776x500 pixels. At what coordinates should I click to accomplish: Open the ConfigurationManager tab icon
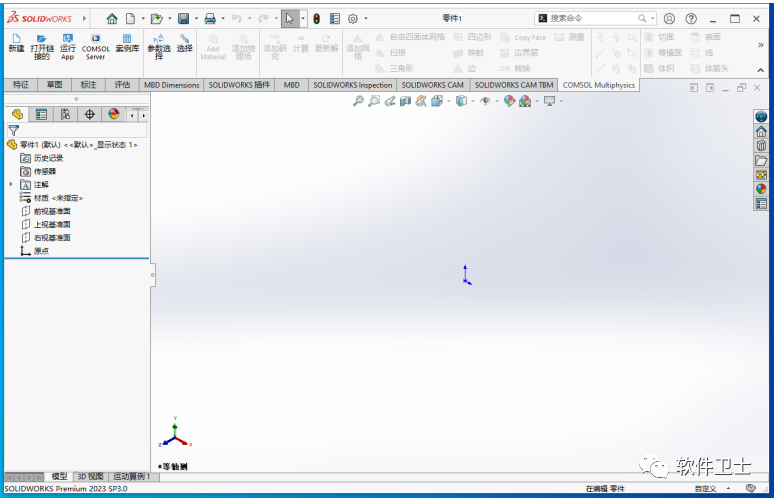tap(65, 114)
